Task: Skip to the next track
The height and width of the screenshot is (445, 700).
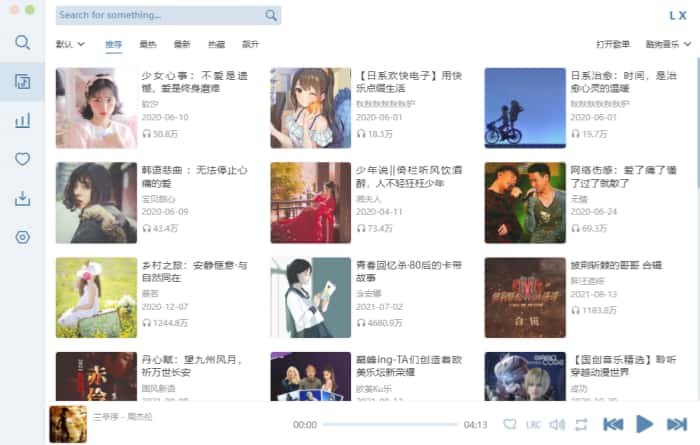Action: tap(677, 424)
